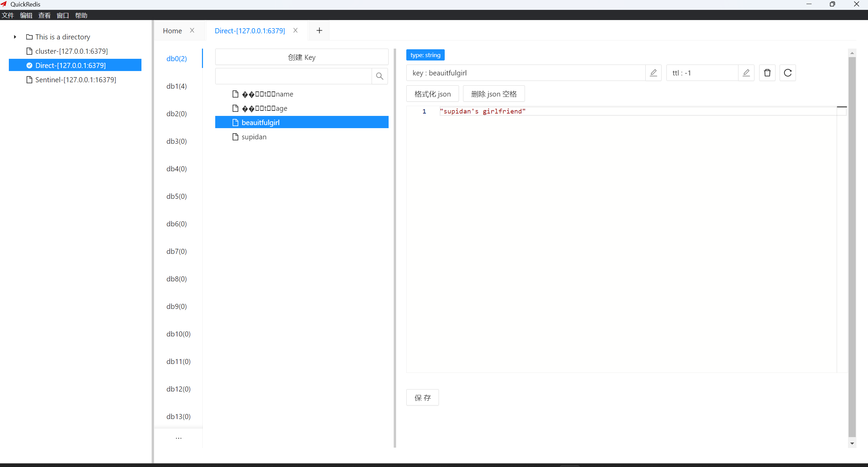Open Sentinel-[127.0.0.1:16379] connection
This screenshot has width=868, height=467.
click(75, 80)
